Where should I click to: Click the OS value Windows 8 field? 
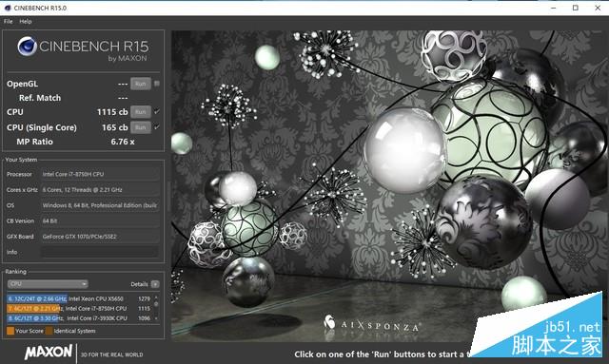point(100,205)
